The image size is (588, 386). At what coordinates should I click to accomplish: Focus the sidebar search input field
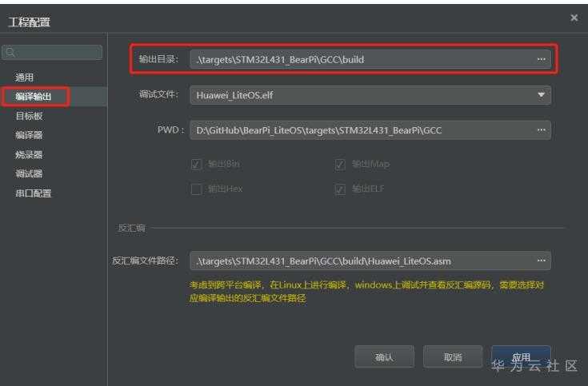click(x=52, y=52)
